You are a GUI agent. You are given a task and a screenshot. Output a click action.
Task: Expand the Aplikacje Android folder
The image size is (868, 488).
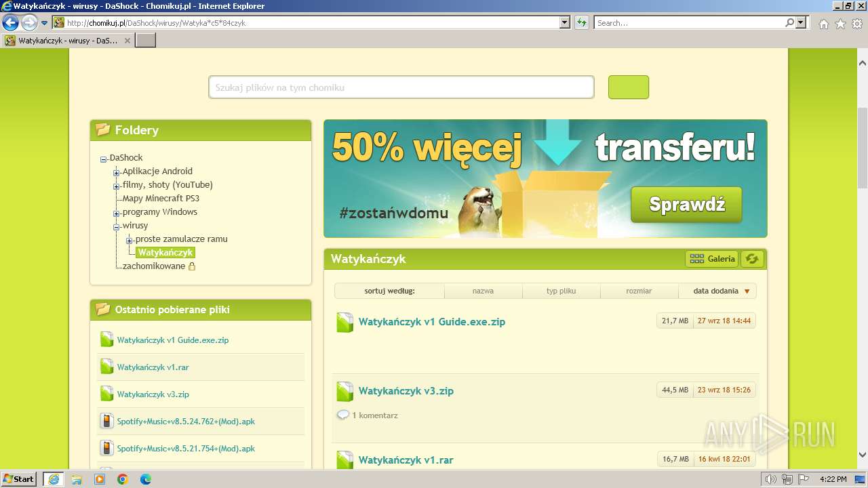pos(117,173)
